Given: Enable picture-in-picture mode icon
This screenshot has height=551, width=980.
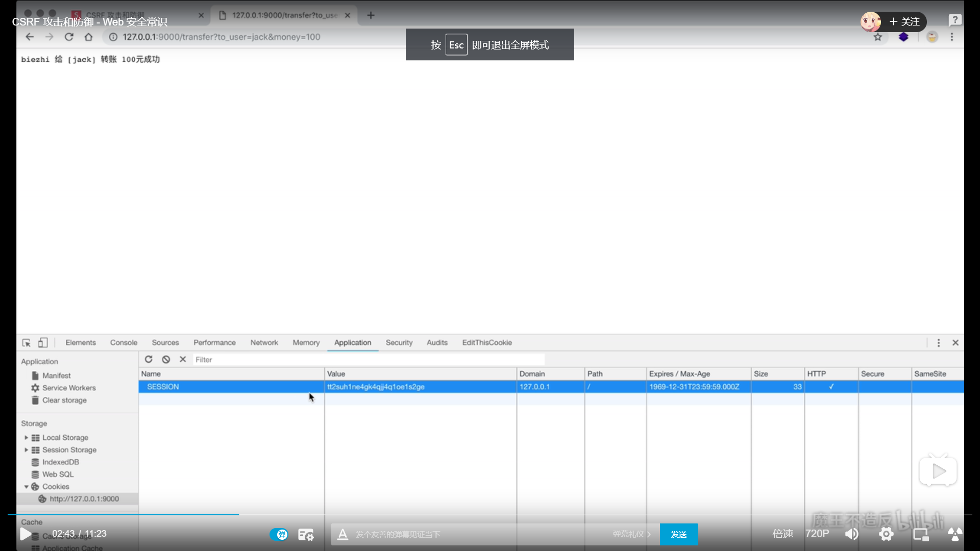Looking at the screenshot, I should [921, 534].
